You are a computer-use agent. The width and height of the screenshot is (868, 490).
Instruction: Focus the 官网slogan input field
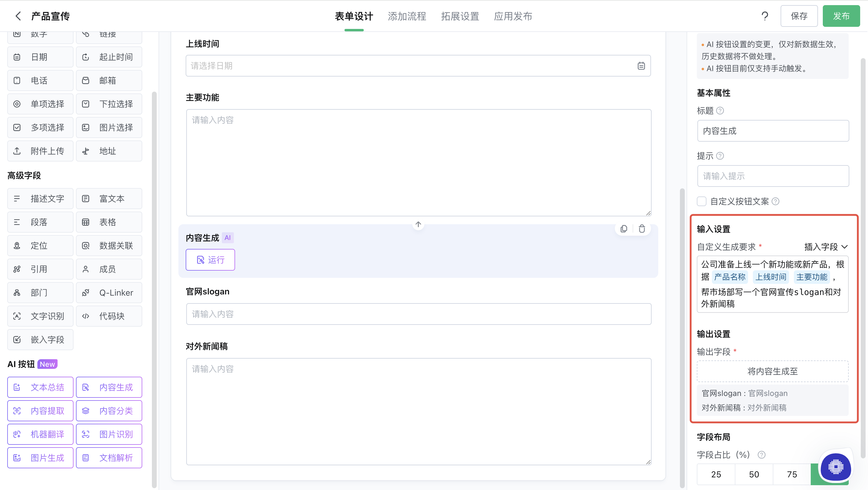pyautogui.click(x=419, y=314)
